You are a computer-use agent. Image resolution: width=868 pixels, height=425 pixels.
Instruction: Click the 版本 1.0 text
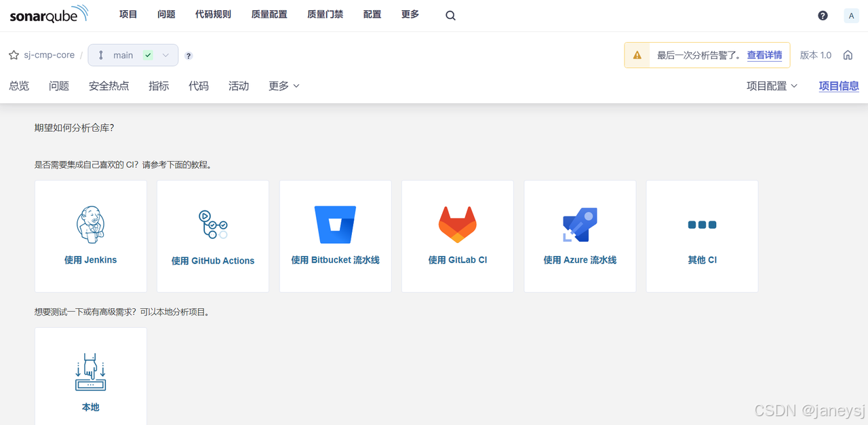(816, 55)
